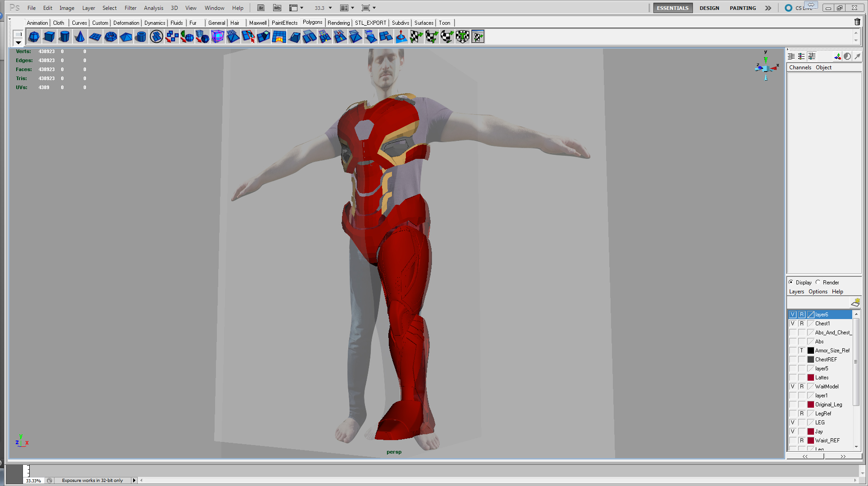Create a polygon pipe from the shelf

(x=141, y=37)
